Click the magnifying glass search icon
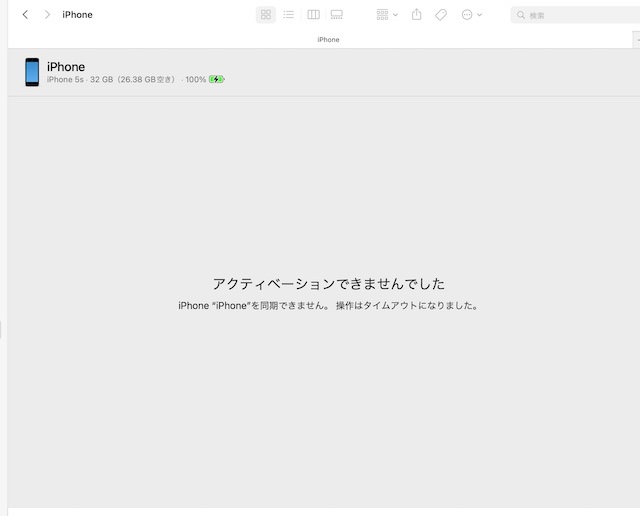 (521, 16)
